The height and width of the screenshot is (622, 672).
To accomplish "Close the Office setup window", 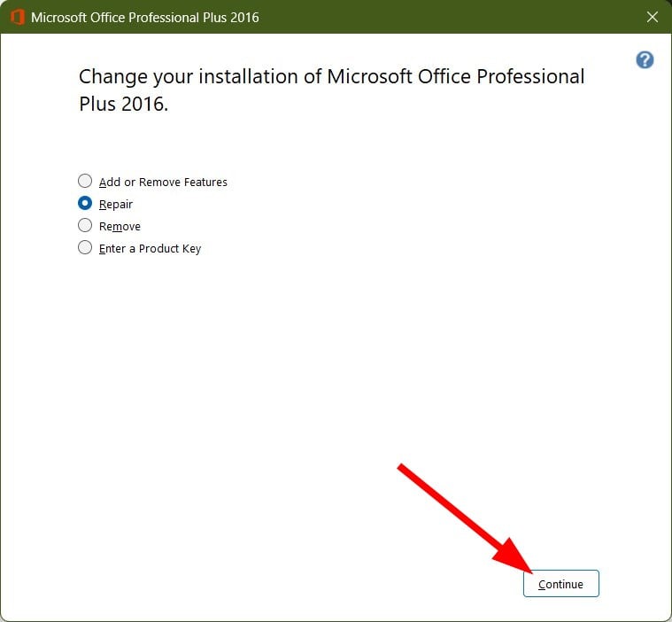I will pyautogui.click(x=653, y=17).
